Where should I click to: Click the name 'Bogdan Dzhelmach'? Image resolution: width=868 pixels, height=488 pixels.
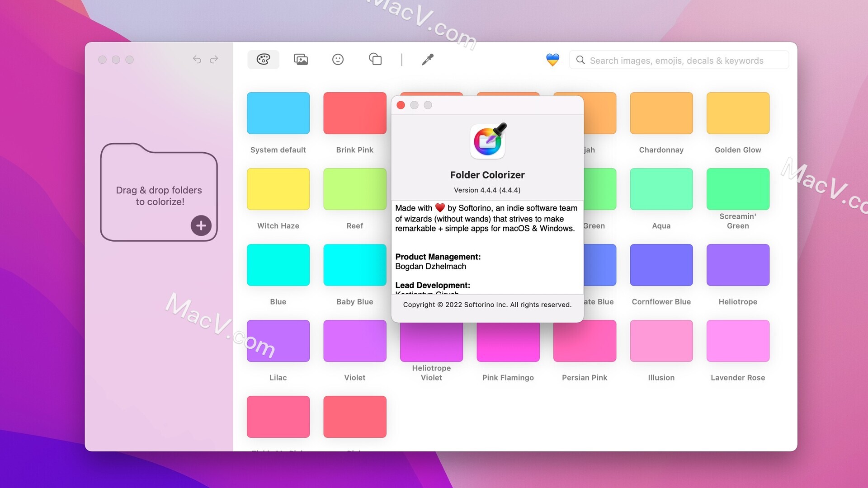coord(431,267)
